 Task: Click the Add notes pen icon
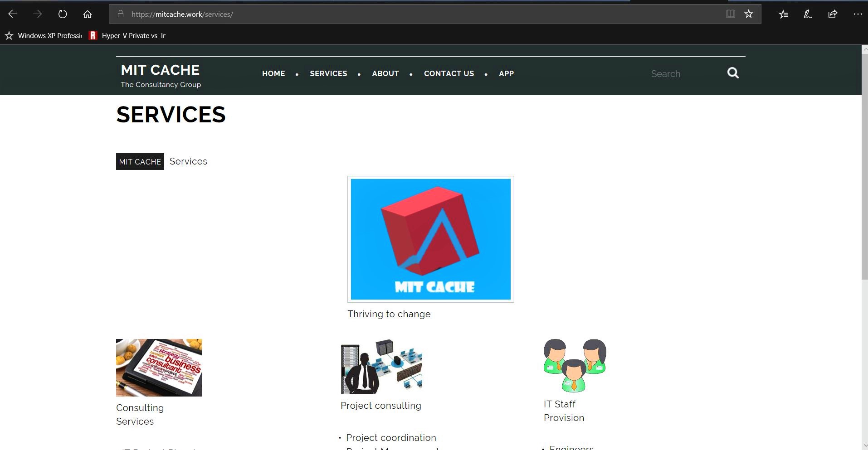click(x=808, y=14)
